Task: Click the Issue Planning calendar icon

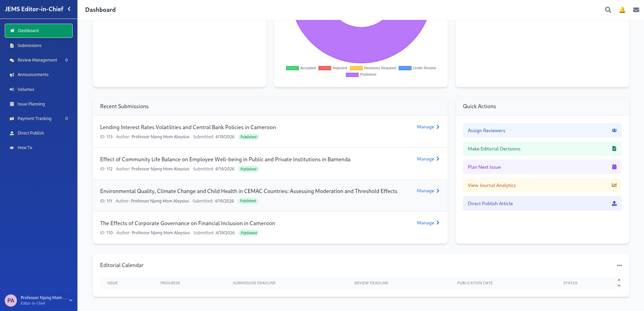Action: point(12,104)
